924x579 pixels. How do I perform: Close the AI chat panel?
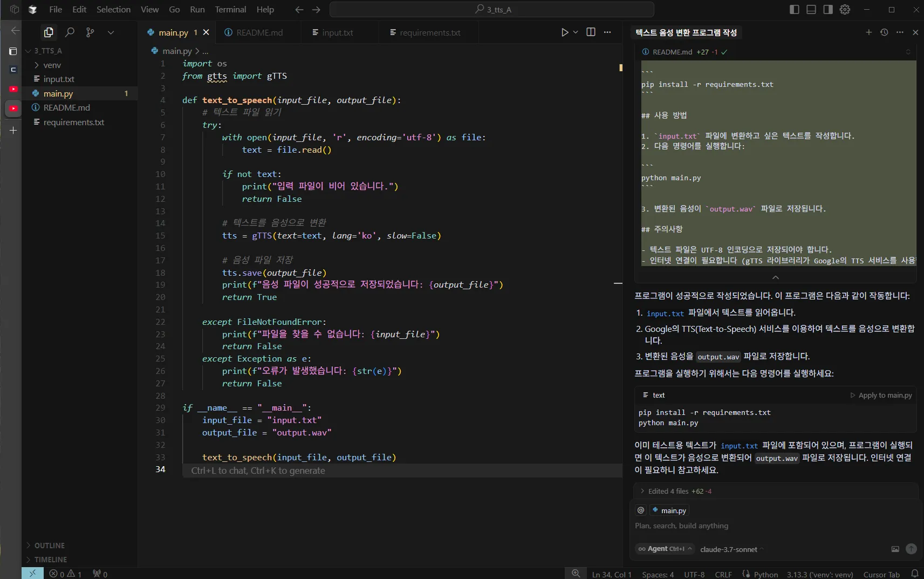tap(915, 32)
